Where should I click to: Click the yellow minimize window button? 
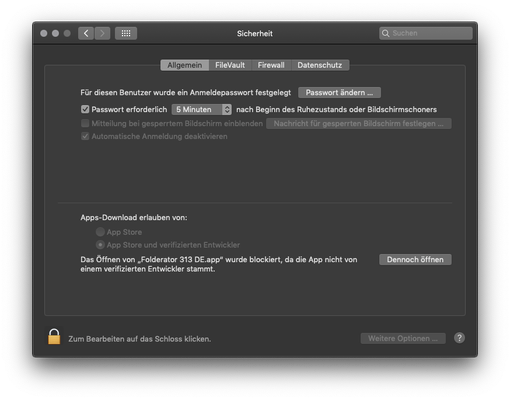pyautogui.click(x=55, y=33)
